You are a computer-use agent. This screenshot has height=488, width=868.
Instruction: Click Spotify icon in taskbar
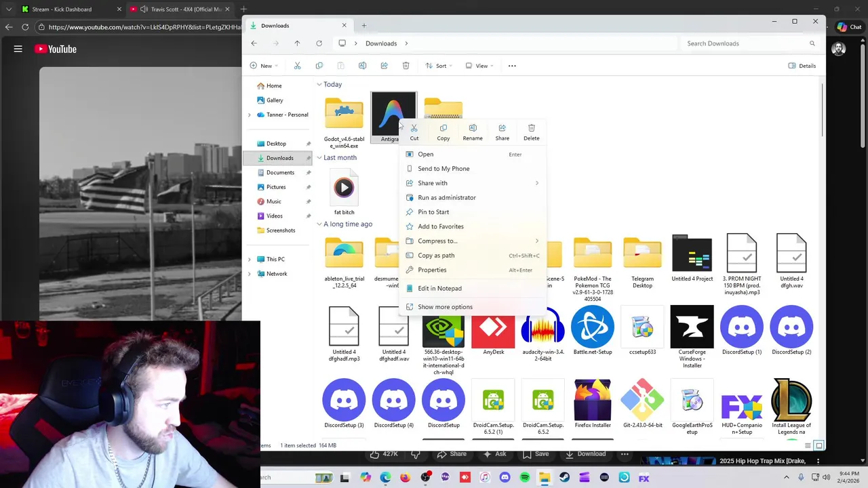(x=525, y=478)
